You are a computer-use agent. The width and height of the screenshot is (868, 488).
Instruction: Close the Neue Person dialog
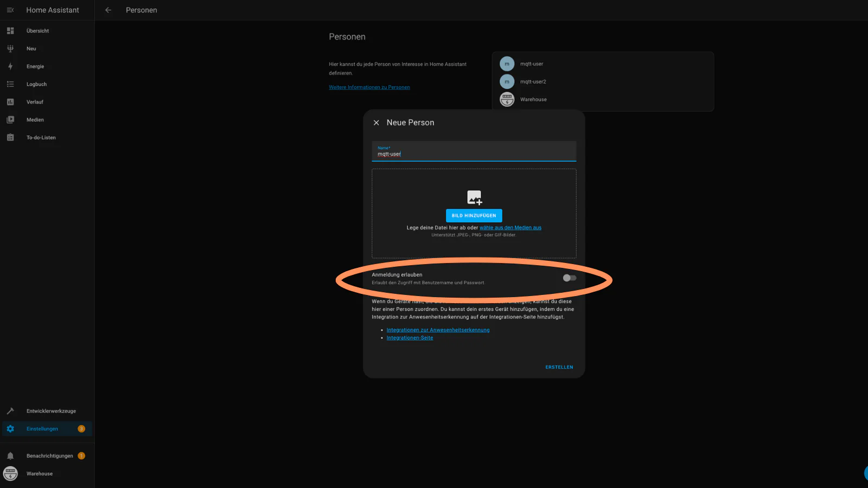point(376,123)
